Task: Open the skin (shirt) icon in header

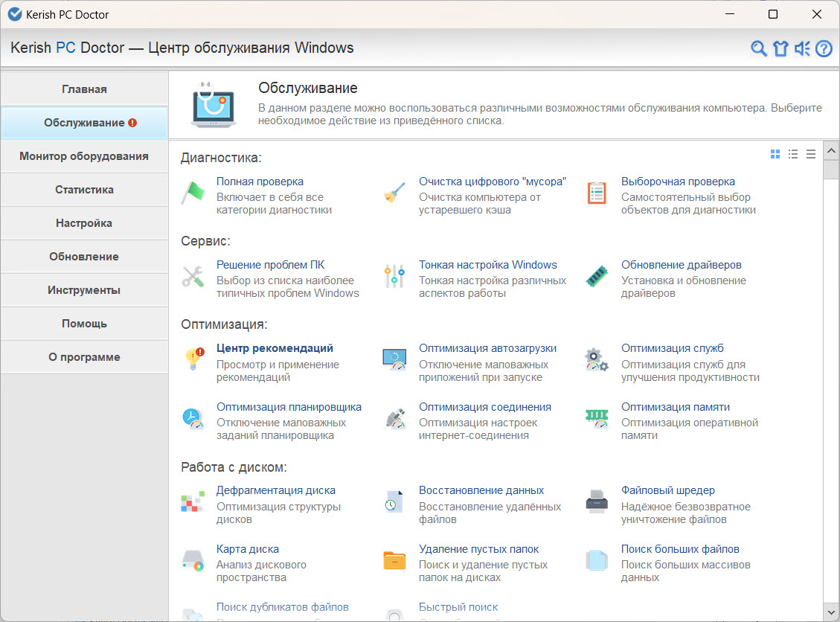Action: click(x=780, y=49)
